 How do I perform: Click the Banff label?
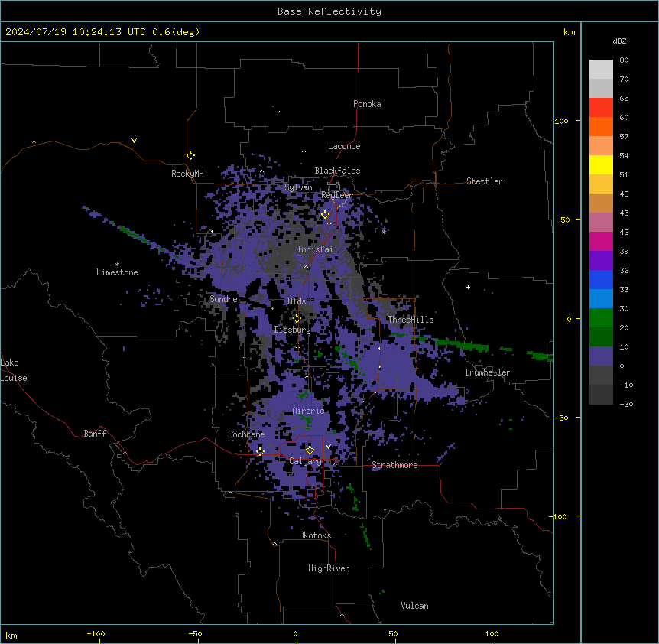click(95, 434)
